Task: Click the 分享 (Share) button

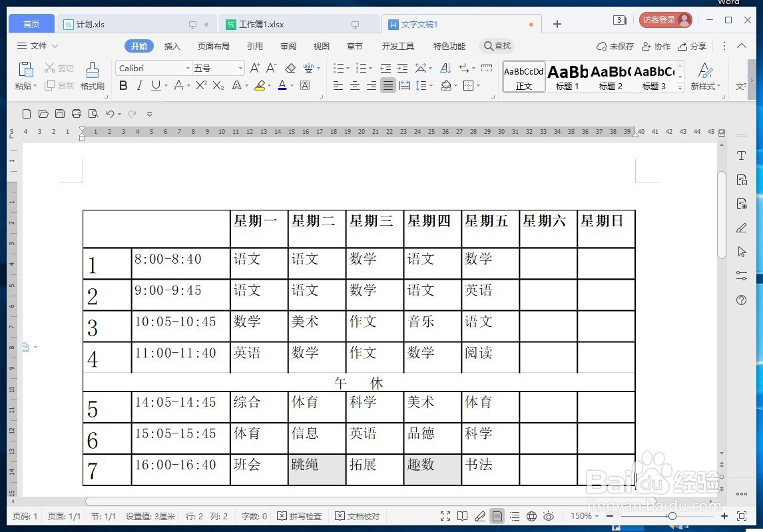Action: point(693,46)
